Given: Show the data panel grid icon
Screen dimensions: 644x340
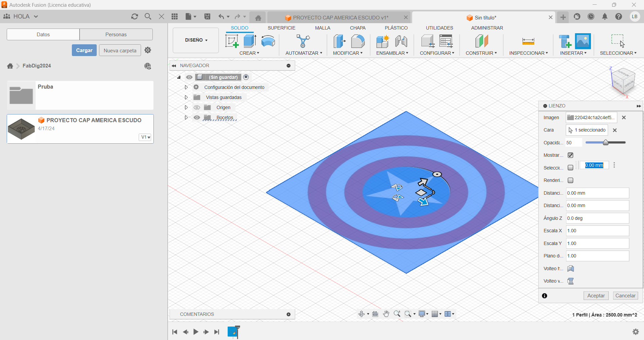Looking at the screenshot, I should pos(175,16).
